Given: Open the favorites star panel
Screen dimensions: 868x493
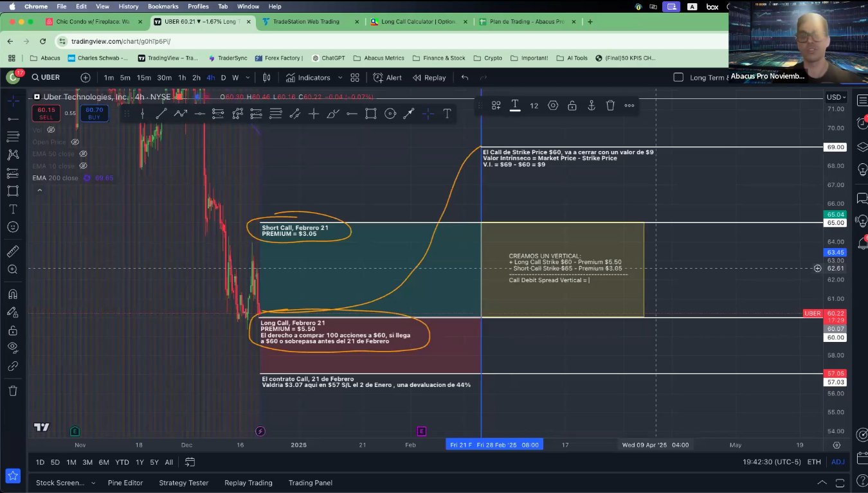Looking at the screenshot, I should click(12, 476).
